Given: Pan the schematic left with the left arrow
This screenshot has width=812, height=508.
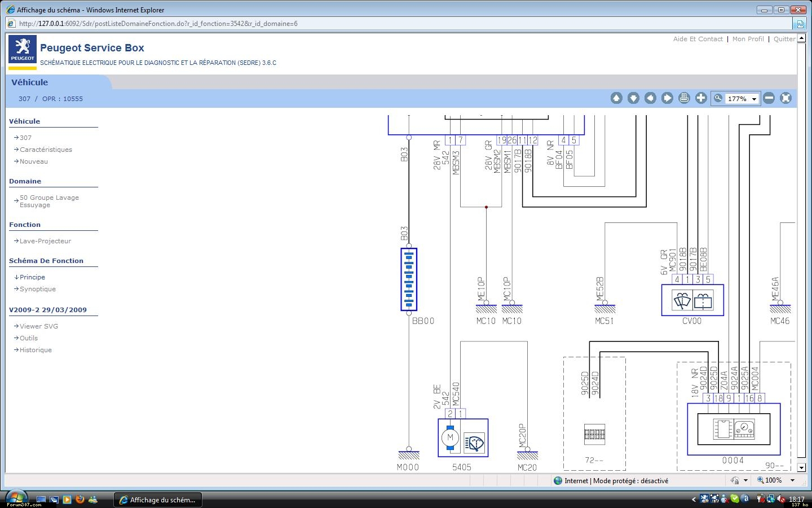Looking at the screenshot, I should pyautogui.click(x=650, y=98).
